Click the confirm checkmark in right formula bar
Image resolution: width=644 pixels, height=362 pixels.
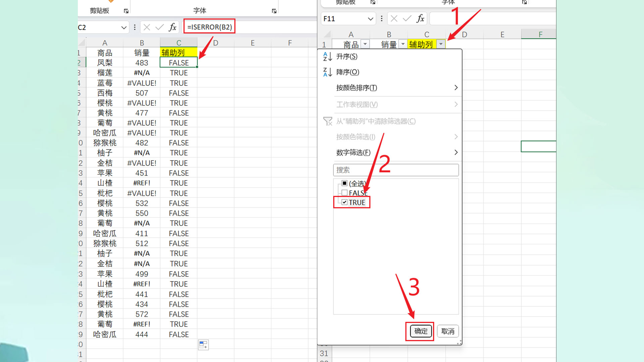(x=407, y=18)
